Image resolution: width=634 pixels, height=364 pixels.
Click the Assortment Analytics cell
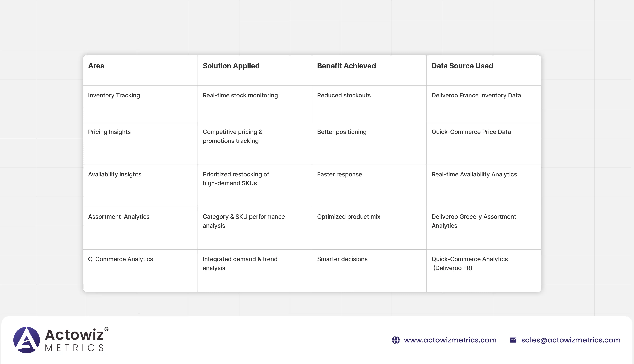pyautogui.click(x=119, y=216)
